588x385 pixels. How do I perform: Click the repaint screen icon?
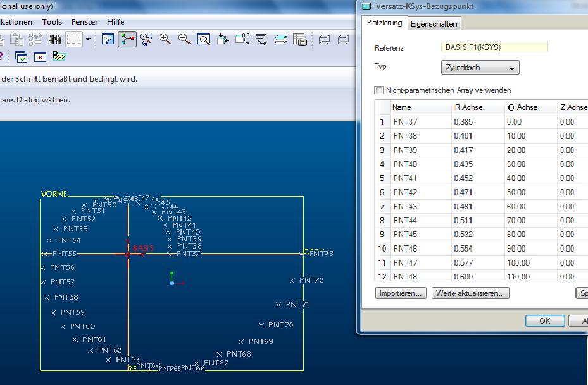click(108, 39)
